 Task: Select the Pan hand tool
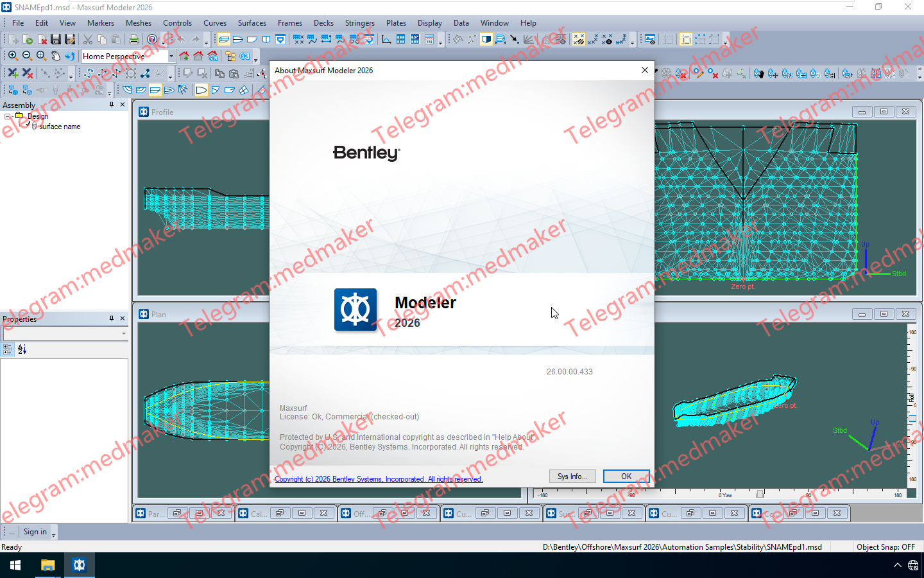tap(55, 56)
